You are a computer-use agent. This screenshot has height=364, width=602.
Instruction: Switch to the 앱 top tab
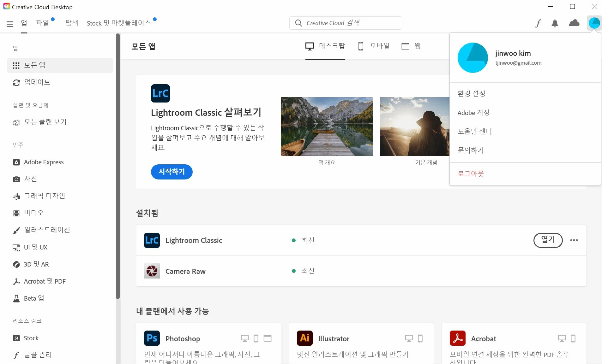(24, 23)
